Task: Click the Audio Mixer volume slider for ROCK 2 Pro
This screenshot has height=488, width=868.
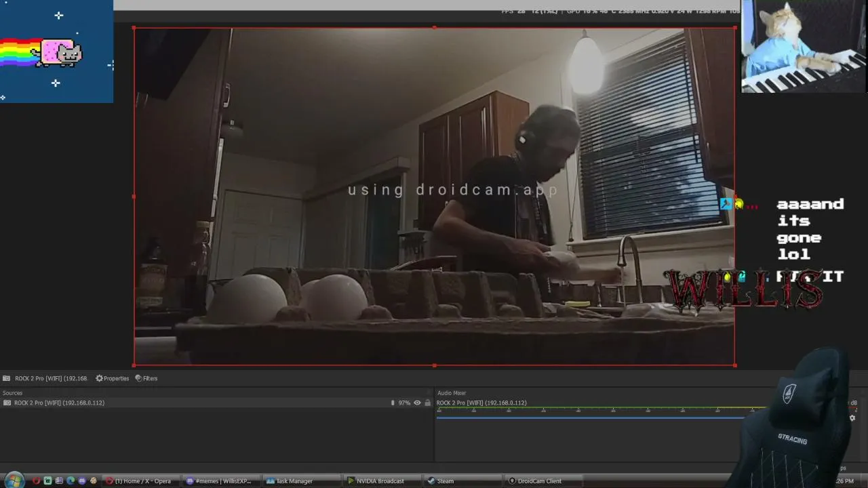Action: click(x=590, y=418)
